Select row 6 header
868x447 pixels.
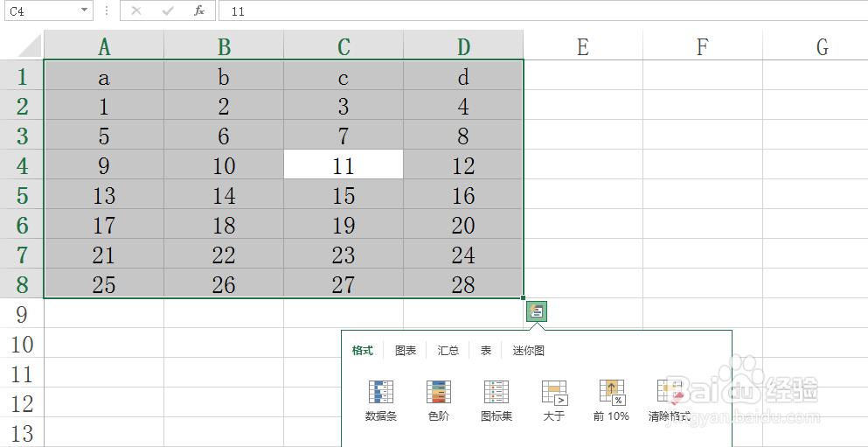(x=22, y=224)
